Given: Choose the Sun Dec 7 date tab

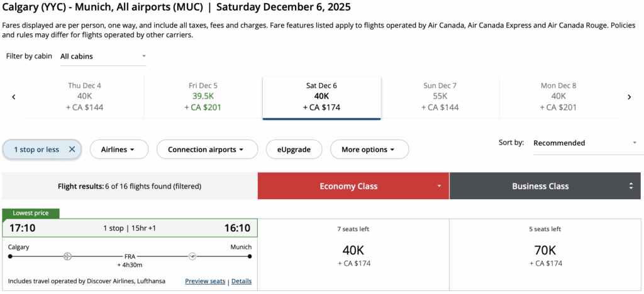Looking at the screenshot, I should [x=440, y=97].
